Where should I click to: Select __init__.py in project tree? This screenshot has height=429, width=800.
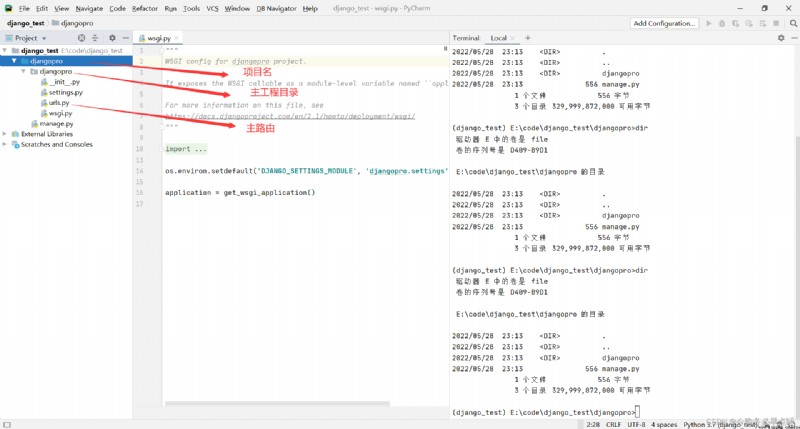(x=60, y=82)
